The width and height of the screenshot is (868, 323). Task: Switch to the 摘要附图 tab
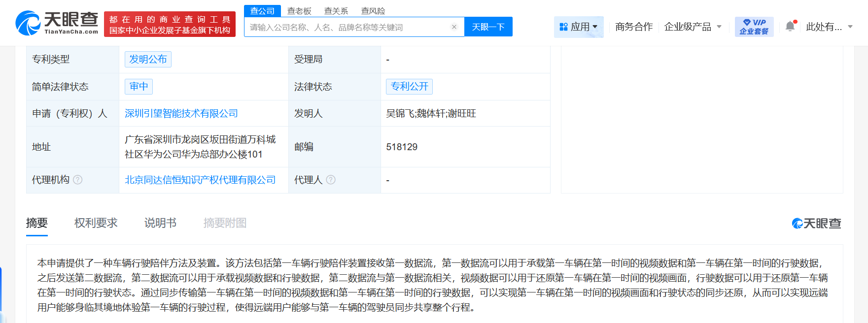click(x=225, y=223)
